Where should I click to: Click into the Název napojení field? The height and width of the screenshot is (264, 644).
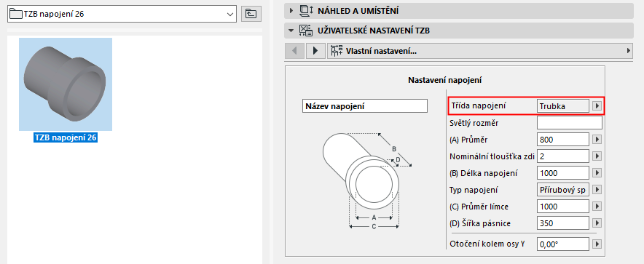(364, 105)
